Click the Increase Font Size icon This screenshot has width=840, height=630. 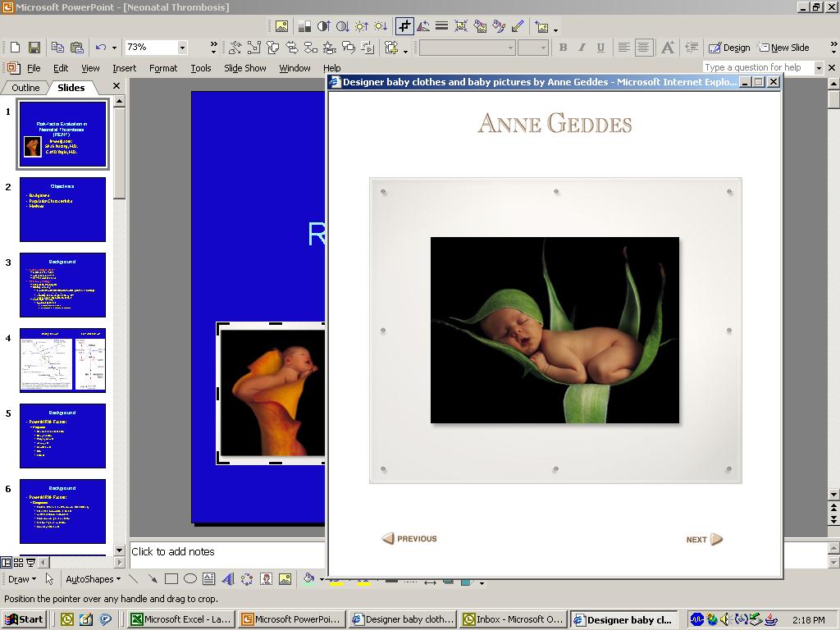(668, 48)
